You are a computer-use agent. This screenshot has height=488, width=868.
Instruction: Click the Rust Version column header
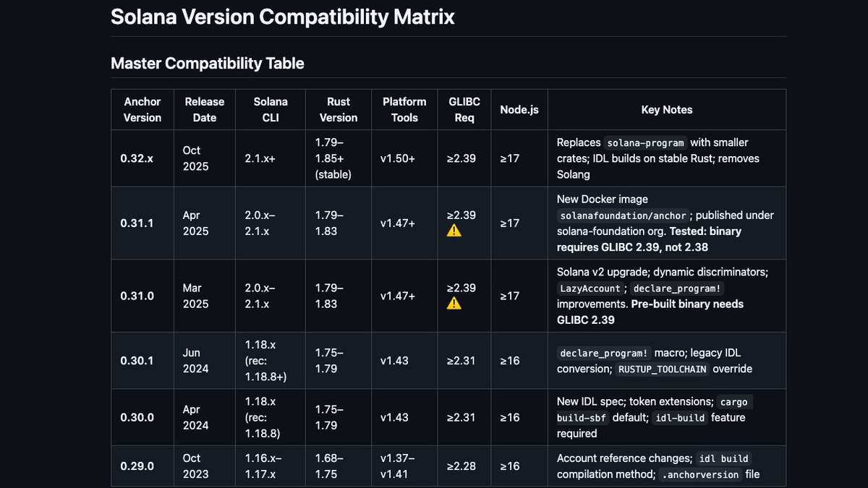point(339,110)
